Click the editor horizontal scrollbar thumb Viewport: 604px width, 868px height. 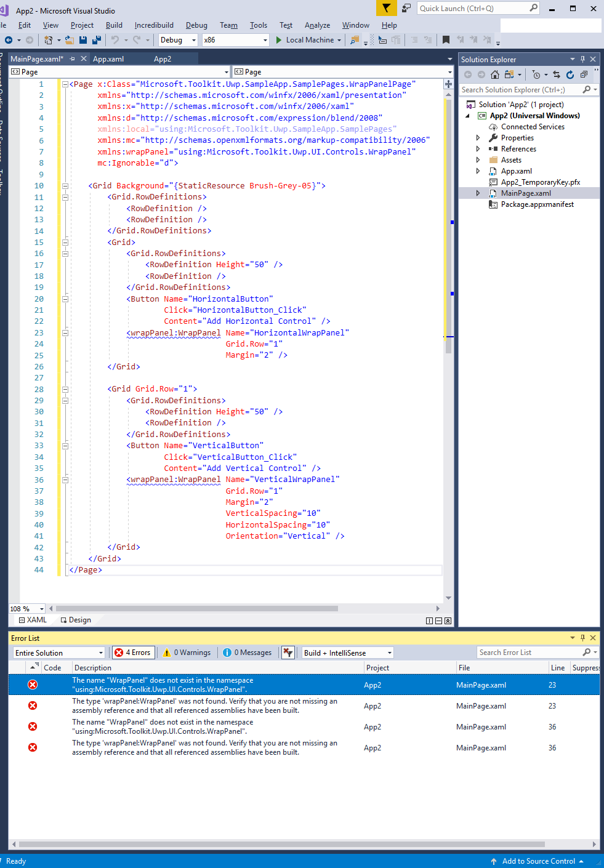(196, 609)
